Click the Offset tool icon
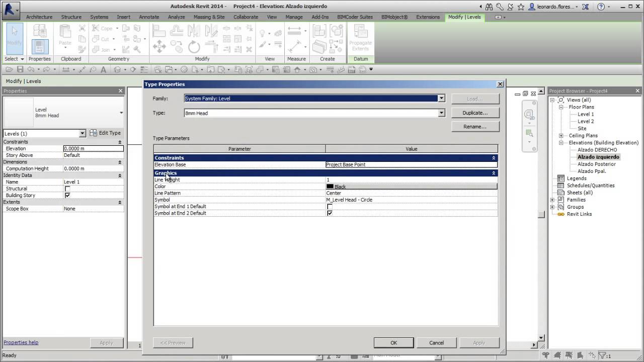Screen dimensions: 644x362 pos(177,31)
